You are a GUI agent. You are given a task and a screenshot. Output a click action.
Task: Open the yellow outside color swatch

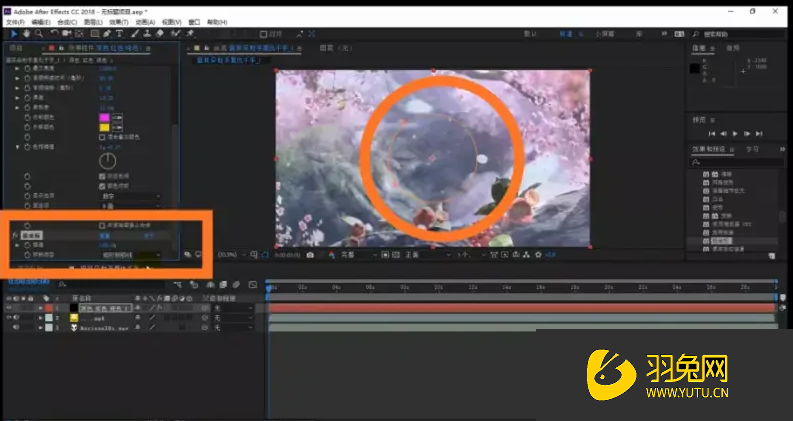pyautogui.click(x=104, y=128)
